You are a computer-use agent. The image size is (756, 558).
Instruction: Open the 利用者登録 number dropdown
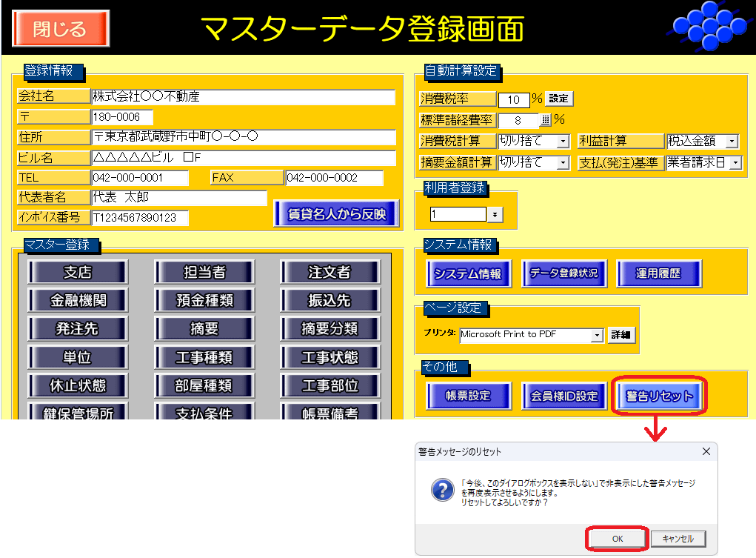[x=494, y=214]
